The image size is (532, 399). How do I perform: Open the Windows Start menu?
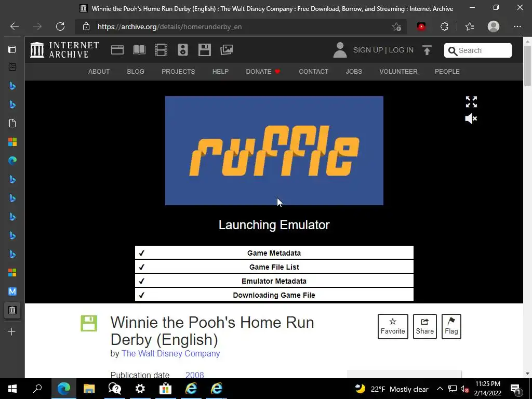click(x=12, y=389)
